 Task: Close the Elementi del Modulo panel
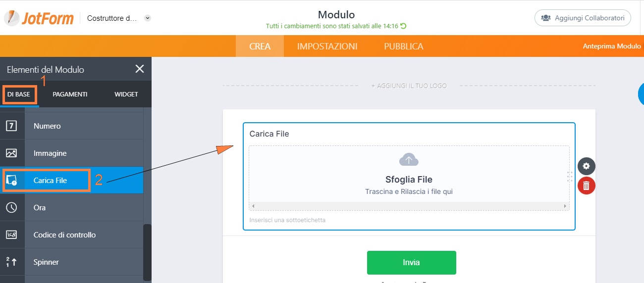click(x=140, y=69)
